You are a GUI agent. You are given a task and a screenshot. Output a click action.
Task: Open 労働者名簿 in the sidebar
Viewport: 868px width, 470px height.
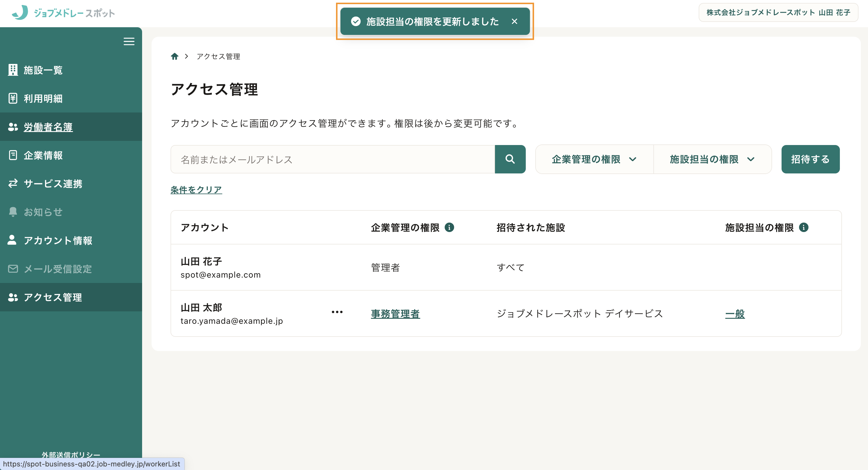coord(71,127)
